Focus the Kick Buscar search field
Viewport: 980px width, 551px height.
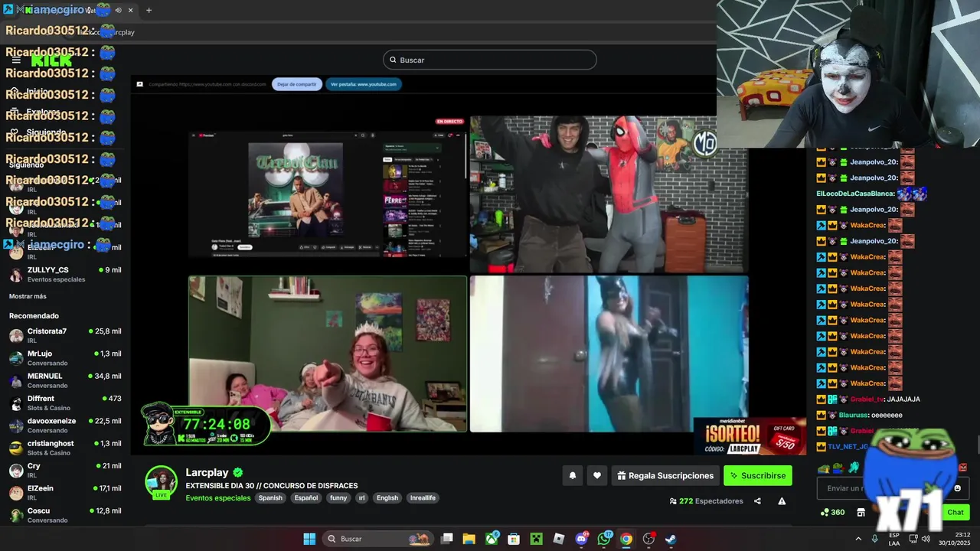pyautogui.click(x=490, y=60)
